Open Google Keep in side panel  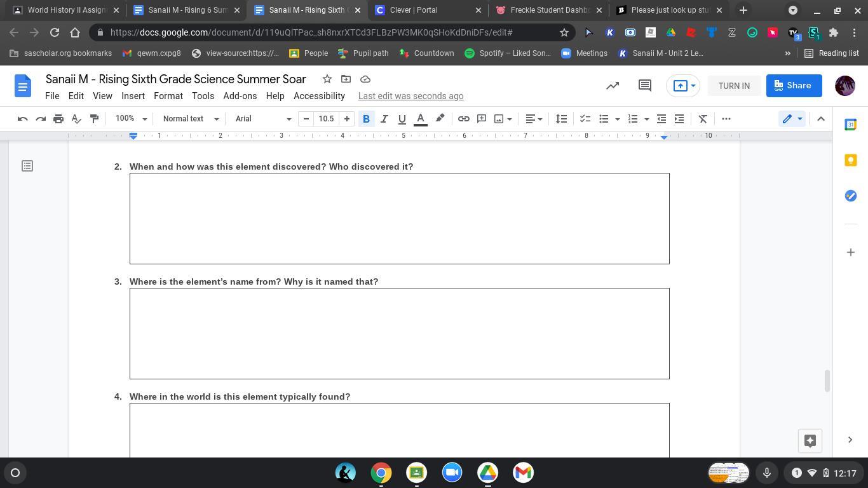point(850,160)
